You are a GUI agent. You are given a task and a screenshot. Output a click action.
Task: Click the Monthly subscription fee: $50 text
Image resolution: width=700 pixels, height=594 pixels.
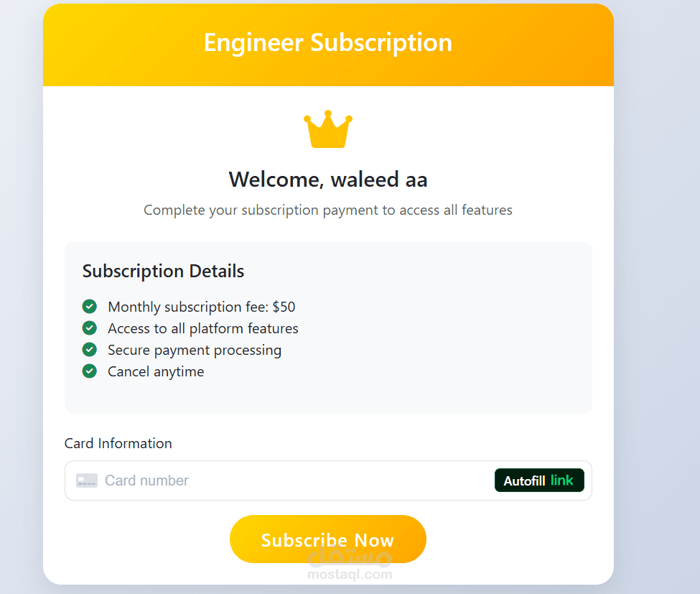click(201, 307)
